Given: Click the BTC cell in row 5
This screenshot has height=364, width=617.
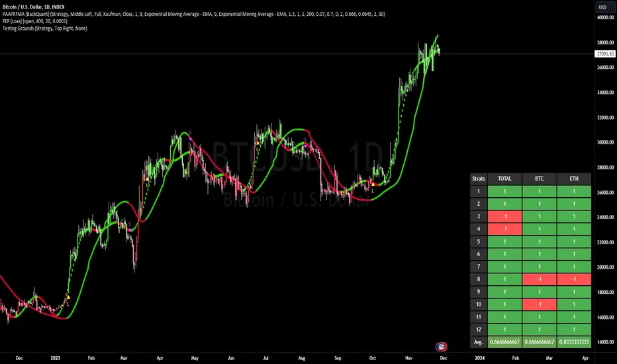Looking at the screenshot, I should pos(540,241).
